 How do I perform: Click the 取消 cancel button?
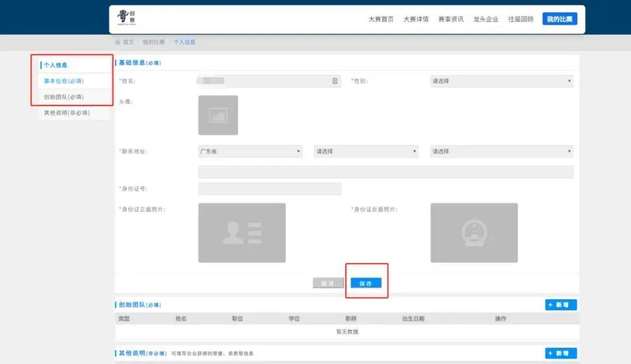pyautogui.click(x=328, y=283)
